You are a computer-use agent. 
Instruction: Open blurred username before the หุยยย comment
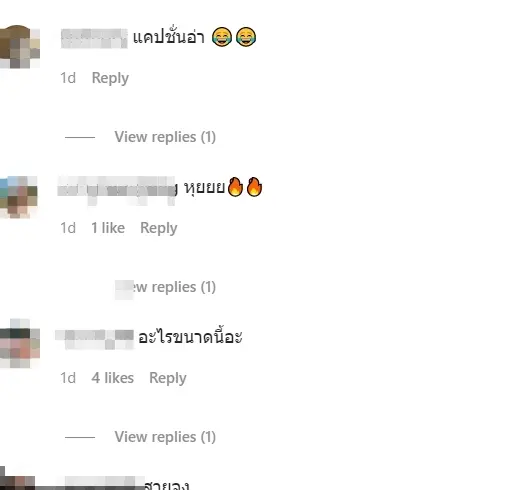[117, 189]
